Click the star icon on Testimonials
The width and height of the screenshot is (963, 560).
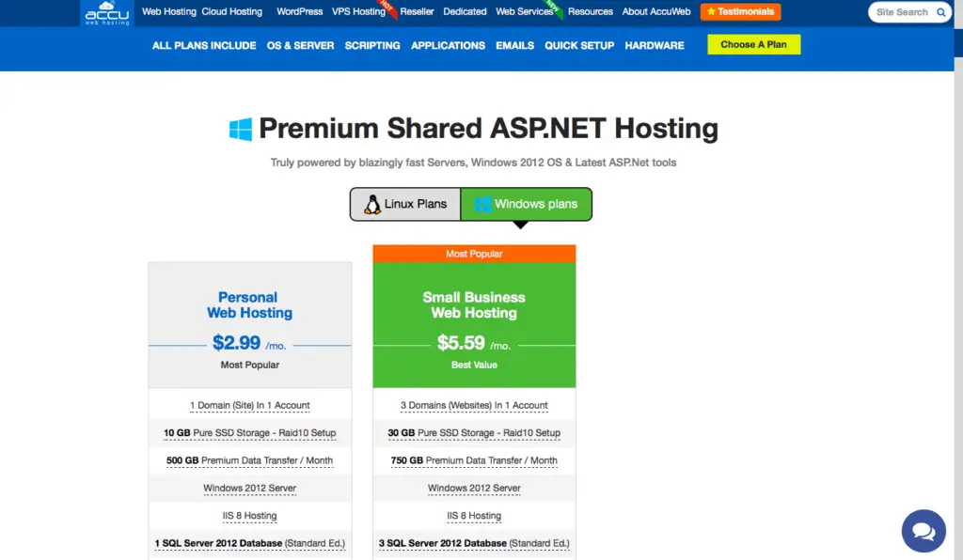click(711, 11)
